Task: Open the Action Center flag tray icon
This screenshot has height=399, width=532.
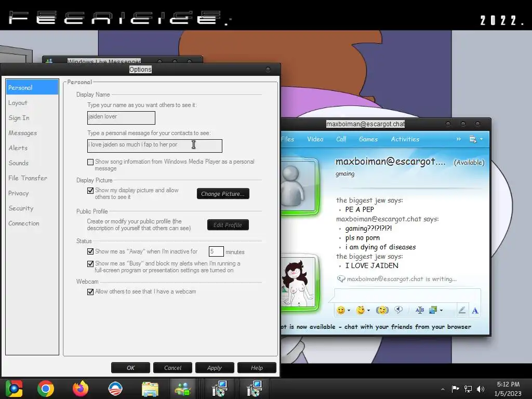Action: pos(455,389)
